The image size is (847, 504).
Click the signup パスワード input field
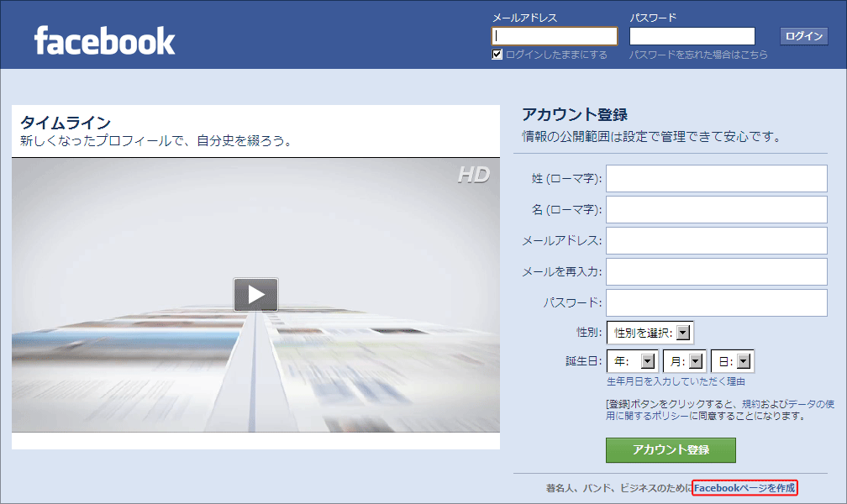coord(716,302)
